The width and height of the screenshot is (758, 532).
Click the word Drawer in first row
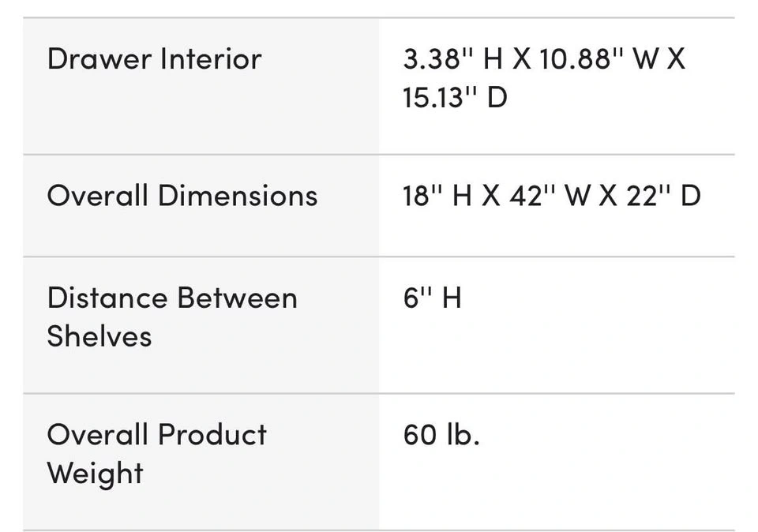pyautogui.click(x=99, y=59)
